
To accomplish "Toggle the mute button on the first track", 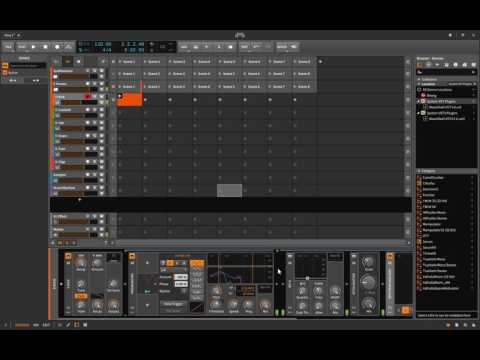I will [101, 71].
